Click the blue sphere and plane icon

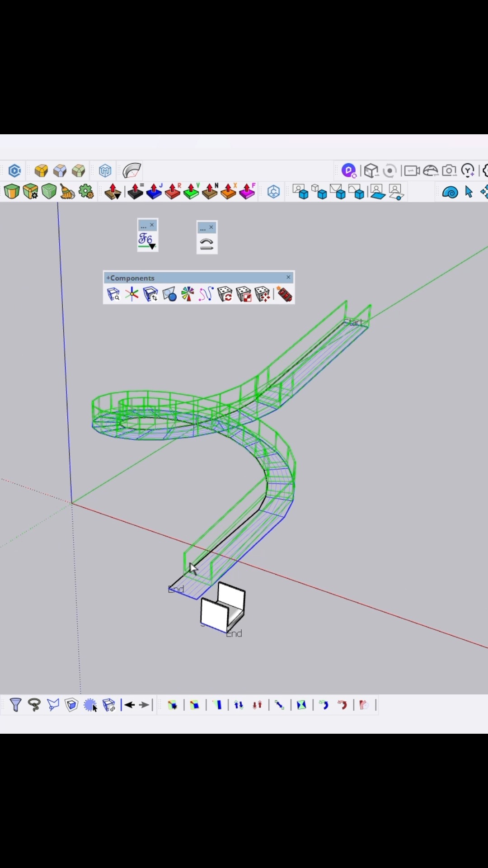[169, 295]
